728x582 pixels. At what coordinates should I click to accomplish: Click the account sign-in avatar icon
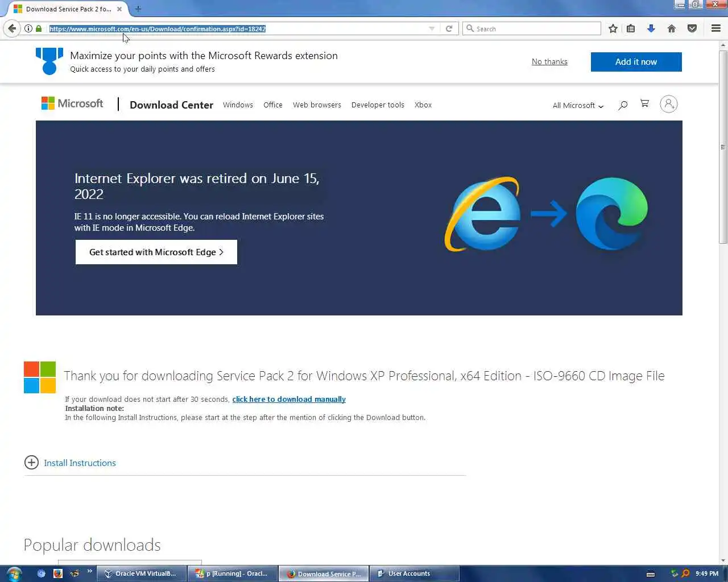coord(669,104)
